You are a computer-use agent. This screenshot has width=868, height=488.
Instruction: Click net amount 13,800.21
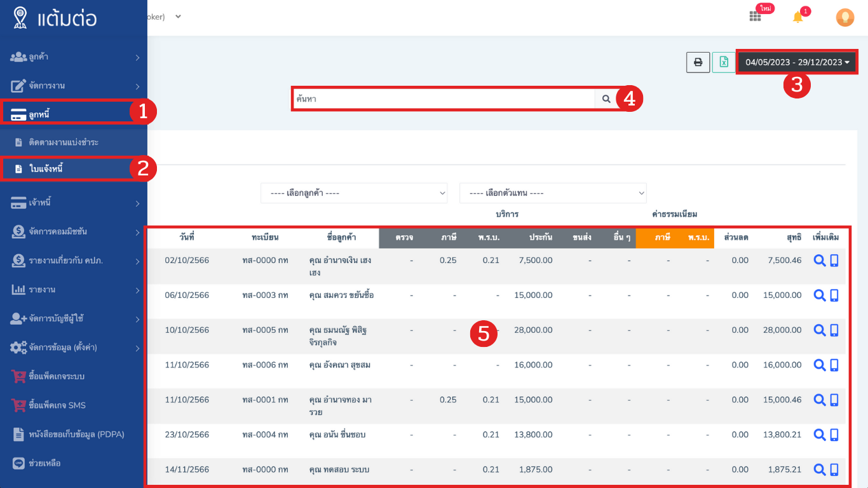point(782,435)
